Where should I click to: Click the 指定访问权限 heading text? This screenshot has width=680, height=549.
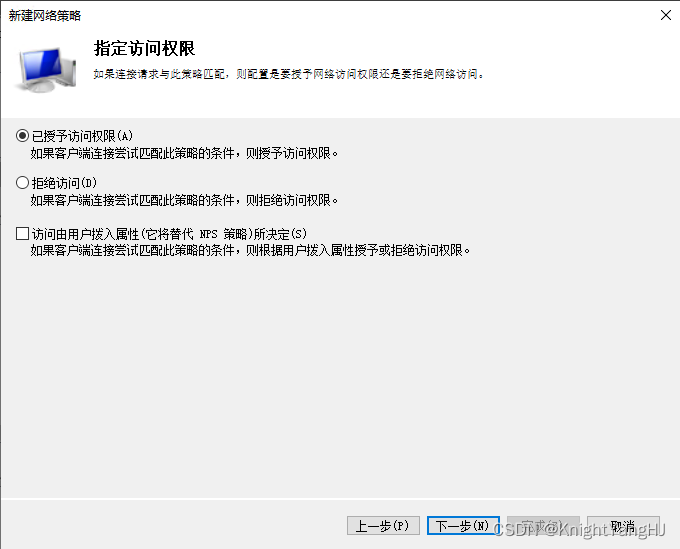144,48
